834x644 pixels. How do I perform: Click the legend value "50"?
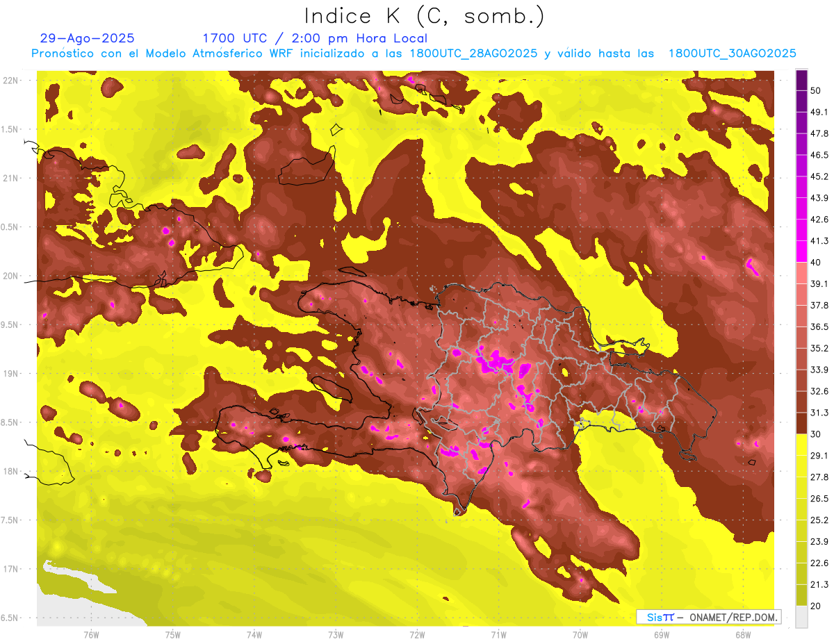pos(815,90)
